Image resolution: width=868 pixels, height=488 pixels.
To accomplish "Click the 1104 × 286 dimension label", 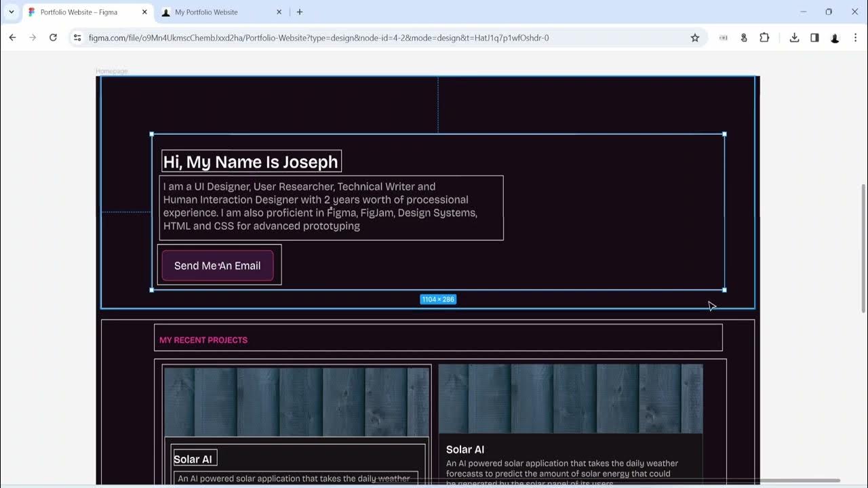I will [x=438, y=300].
